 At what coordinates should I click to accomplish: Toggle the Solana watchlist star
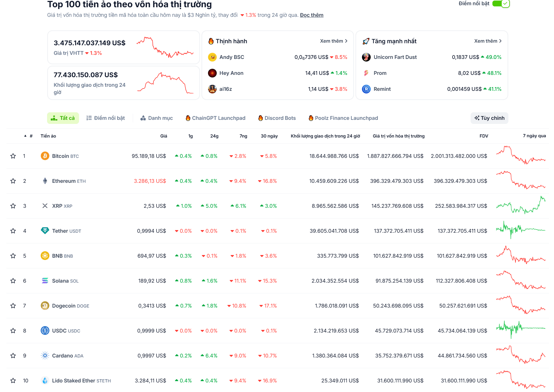(x=13, y=281)
